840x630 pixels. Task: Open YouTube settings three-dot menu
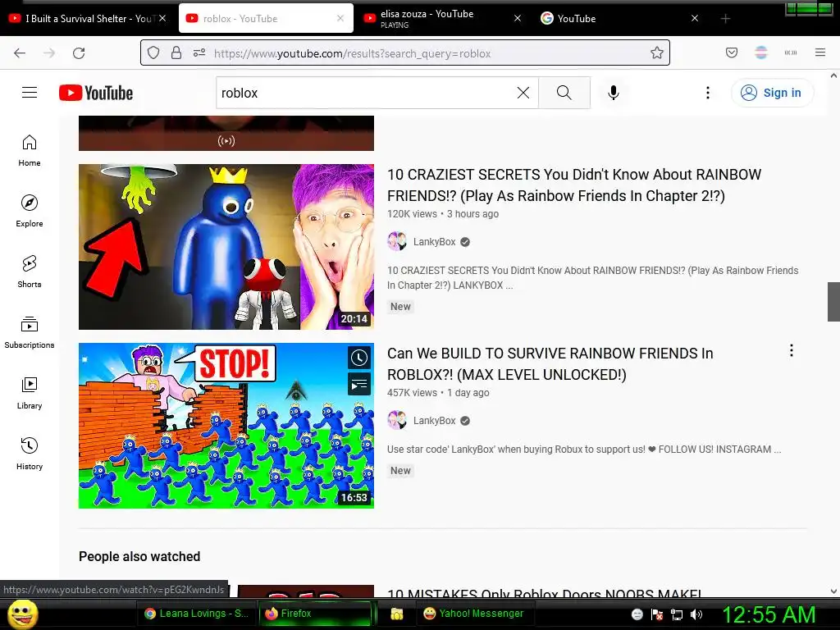pyautogui.click(x=708, y=93)
